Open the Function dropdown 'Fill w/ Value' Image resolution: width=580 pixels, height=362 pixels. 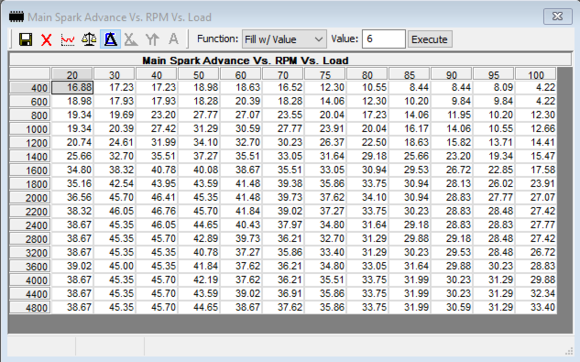point(284,39)
